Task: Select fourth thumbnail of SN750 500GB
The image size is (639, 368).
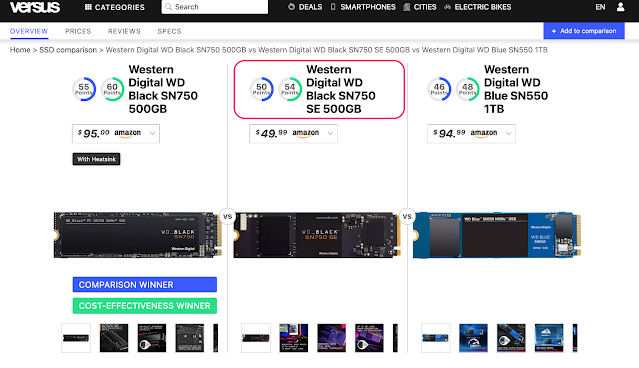Action: [189, 338]
